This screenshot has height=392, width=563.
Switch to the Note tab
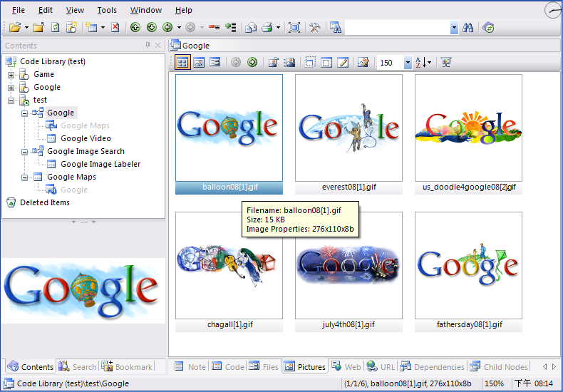pyautogui.click(x=190, y=366)
